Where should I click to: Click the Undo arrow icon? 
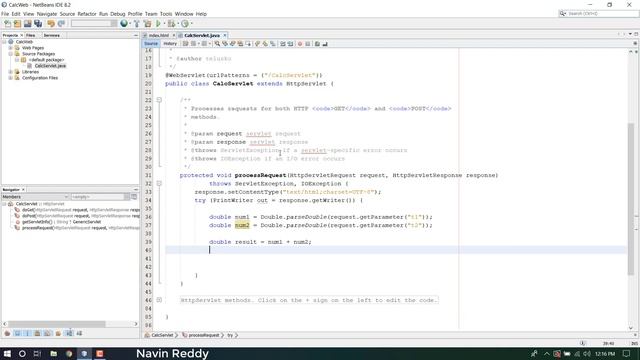[51, 24]
